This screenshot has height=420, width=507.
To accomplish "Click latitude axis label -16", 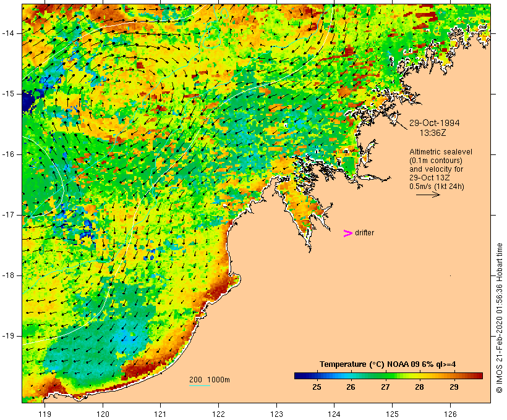I will [x=7, y=154].
